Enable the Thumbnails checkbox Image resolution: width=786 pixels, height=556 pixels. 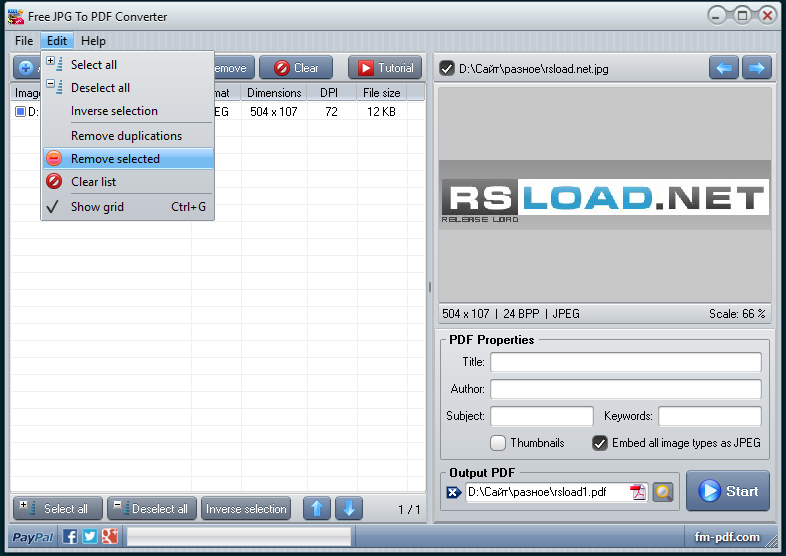point(498,443)
